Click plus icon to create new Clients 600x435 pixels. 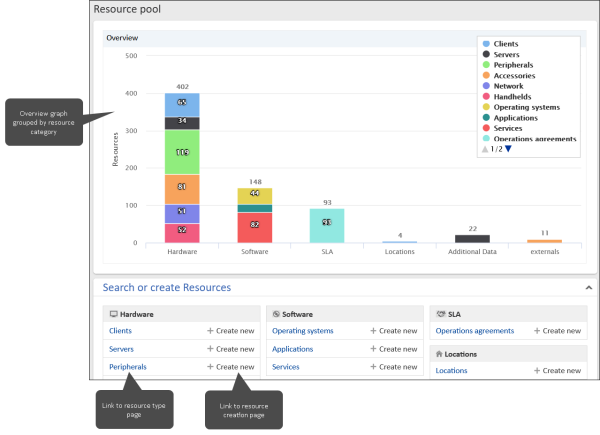pyautogui.click(x=210, y=331)
